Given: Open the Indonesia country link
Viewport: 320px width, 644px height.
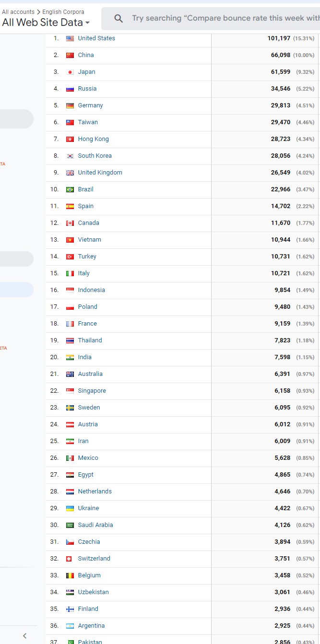Looking at the screenshot, I should [92, 290].
